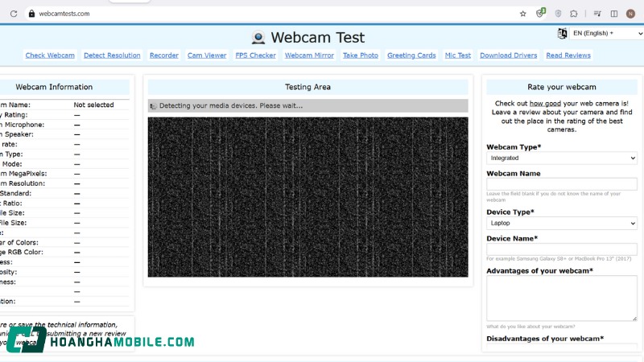Click the webcam noise preview video area

click(x=308, y=197)
